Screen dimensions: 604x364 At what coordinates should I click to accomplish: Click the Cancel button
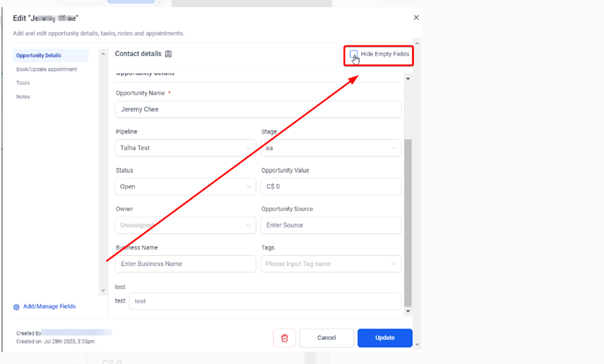tap(326, 338)
